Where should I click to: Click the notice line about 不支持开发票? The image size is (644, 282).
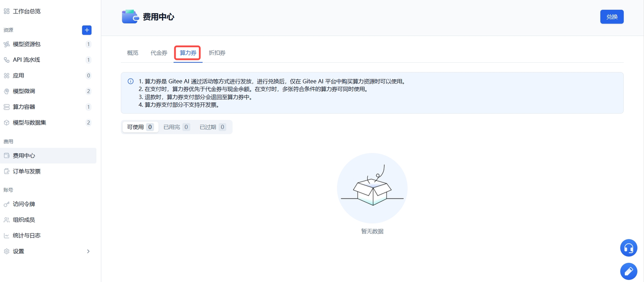click(179, 105)
